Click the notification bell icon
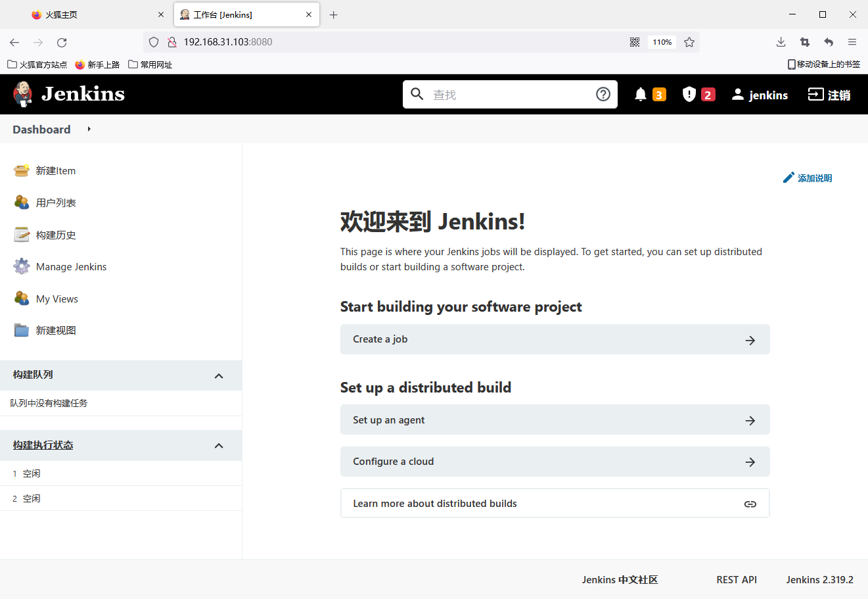868x599 pixels. click(641, 95)
